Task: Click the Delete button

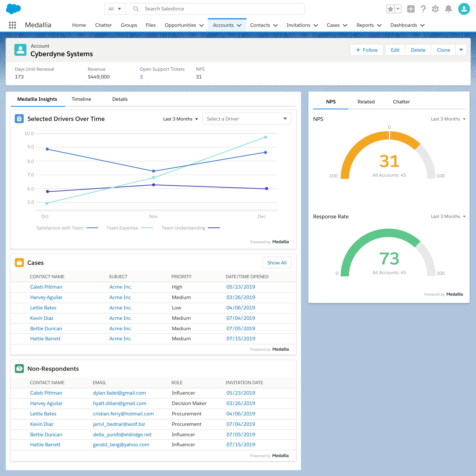Action: pos(418,50)
